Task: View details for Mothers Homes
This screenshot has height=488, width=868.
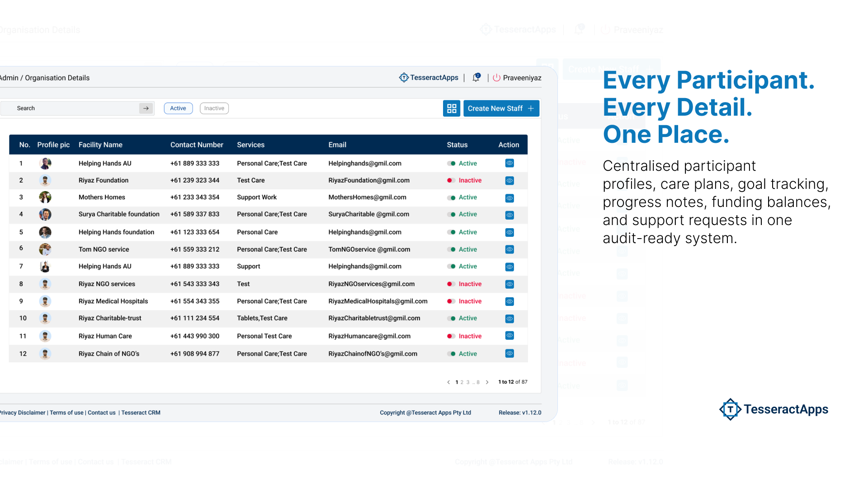Action: coord(509,198)
